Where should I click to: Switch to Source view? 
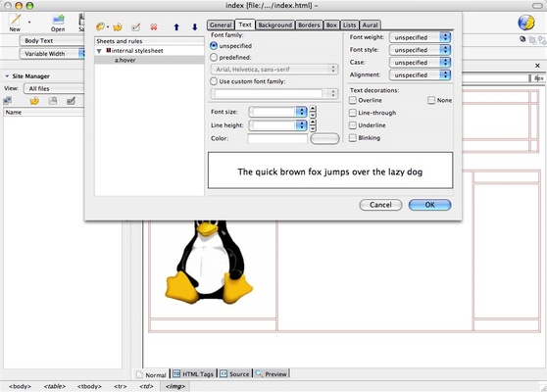[x=235, y=373]
